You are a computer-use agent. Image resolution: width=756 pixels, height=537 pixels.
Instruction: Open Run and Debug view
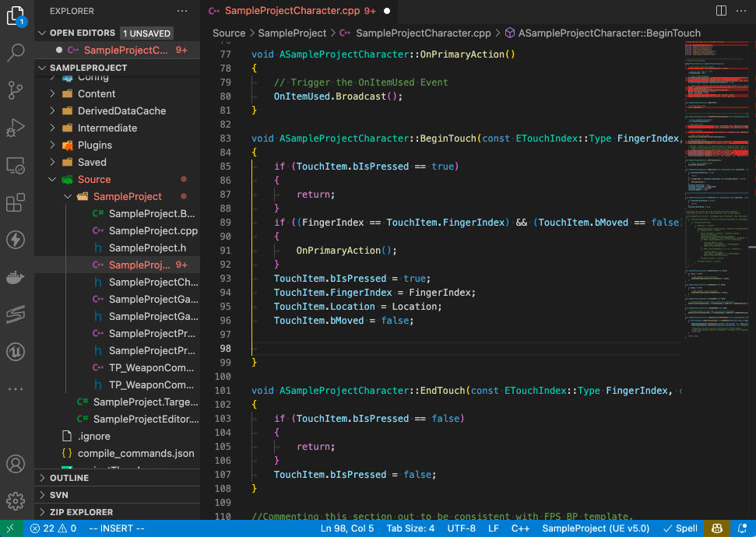[x=16, y=128]
